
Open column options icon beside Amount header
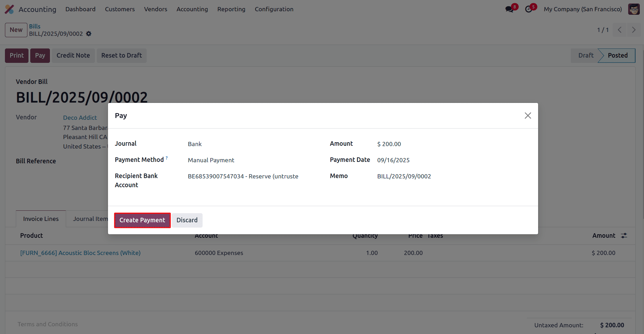point(624,235)
